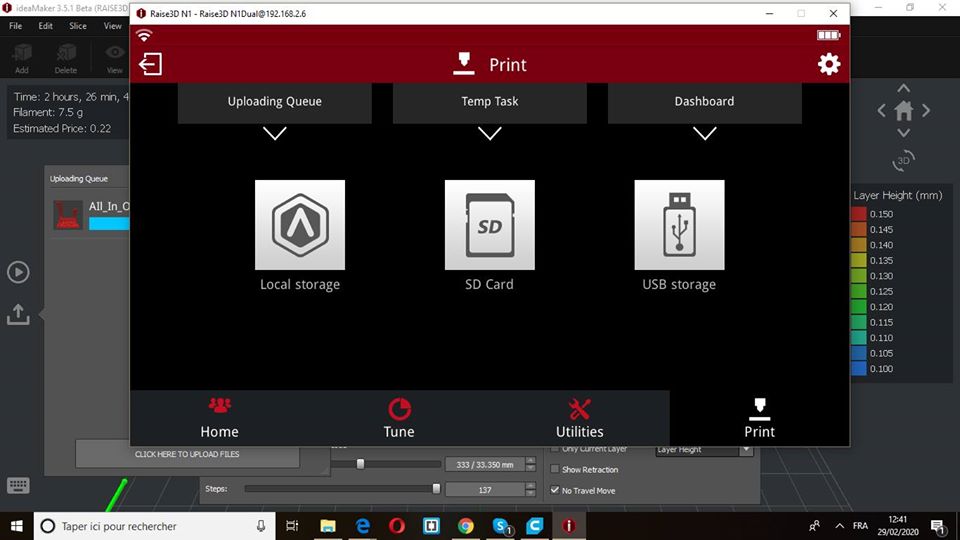
Task: Click the Steps slider handle
Action: pyautogui.click(x=436, y=489)
